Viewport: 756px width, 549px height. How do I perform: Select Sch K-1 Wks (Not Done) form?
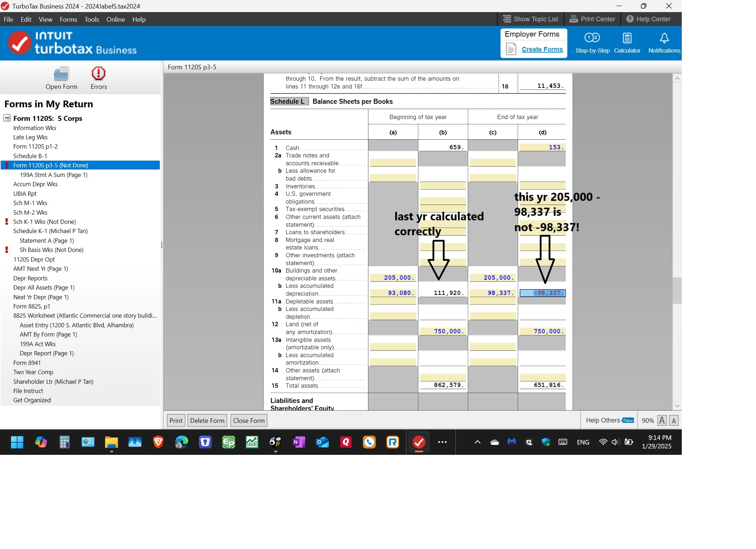(44, 222)
